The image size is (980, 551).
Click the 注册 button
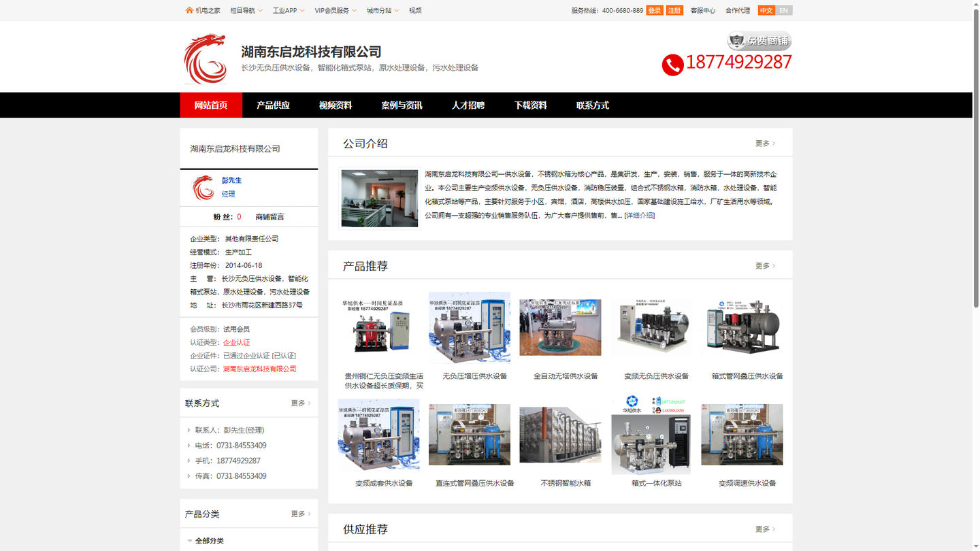pyautogui.click(x=674, y=10)
